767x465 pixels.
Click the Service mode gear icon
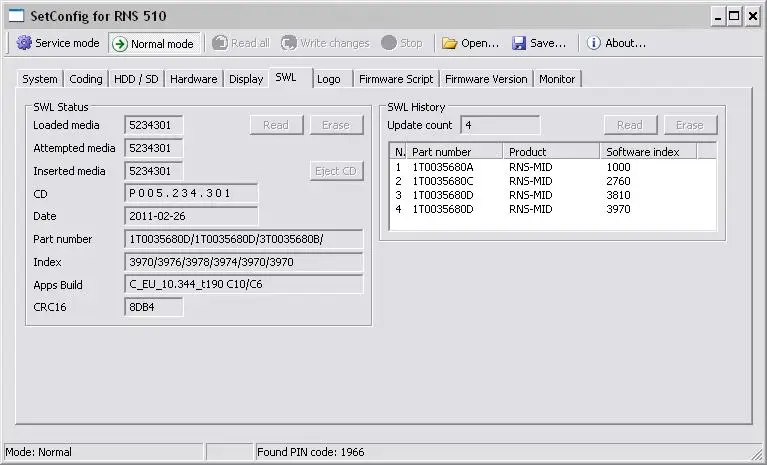point(24,43)
